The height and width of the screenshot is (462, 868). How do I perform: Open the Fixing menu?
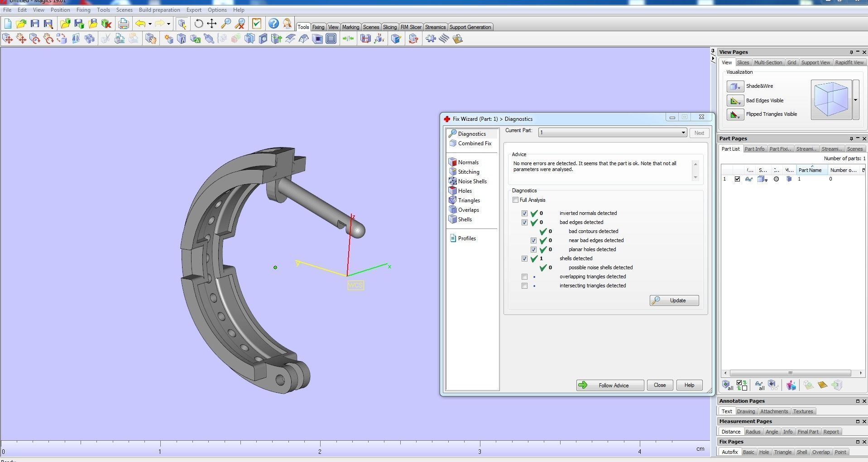point(83,10)
